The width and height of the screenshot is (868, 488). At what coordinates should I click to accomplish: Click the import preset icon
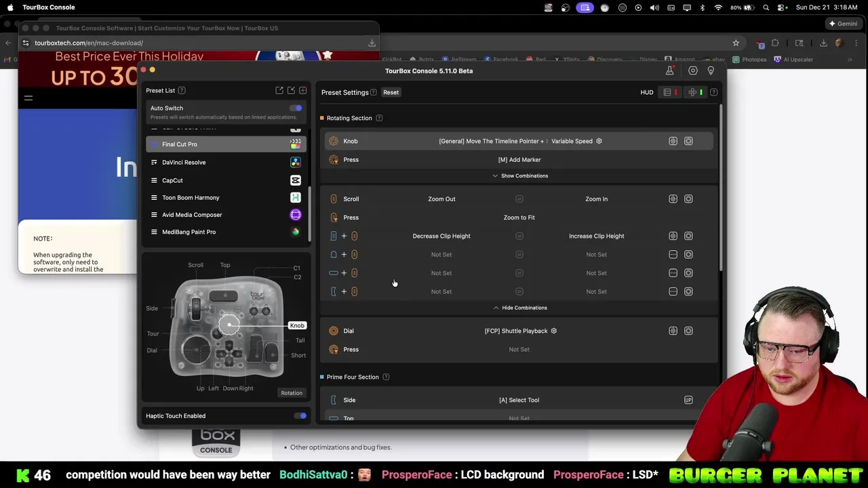coord(291,90)
